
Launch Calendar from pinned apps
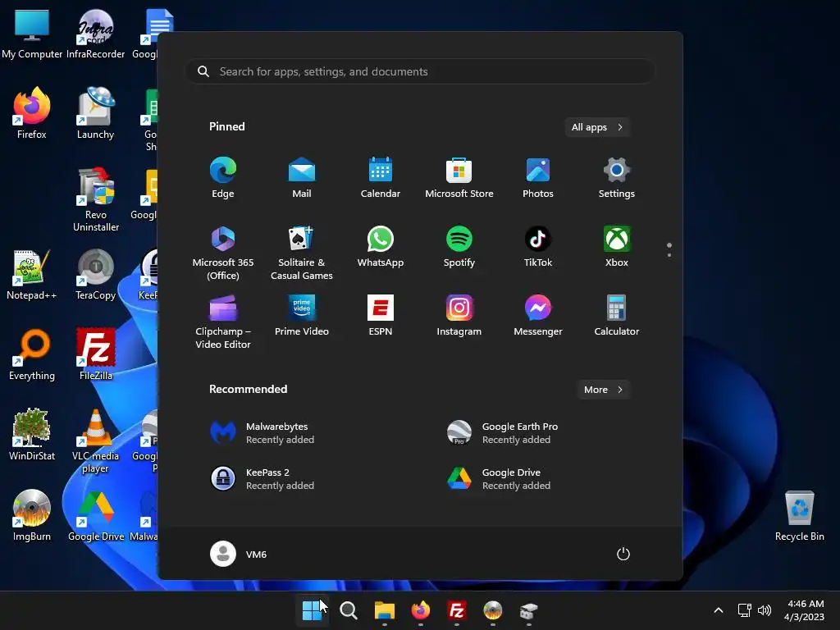click(x=381, y=178)
